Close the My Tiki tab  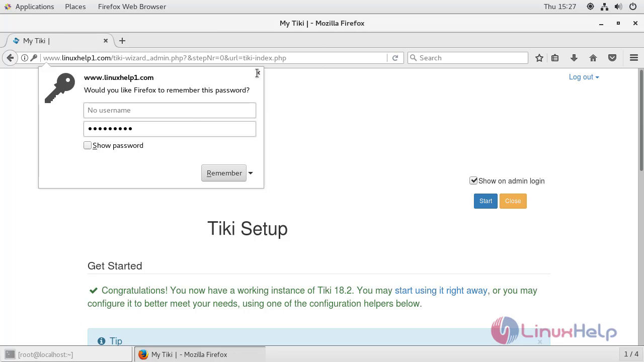click(x=106, y=41)
